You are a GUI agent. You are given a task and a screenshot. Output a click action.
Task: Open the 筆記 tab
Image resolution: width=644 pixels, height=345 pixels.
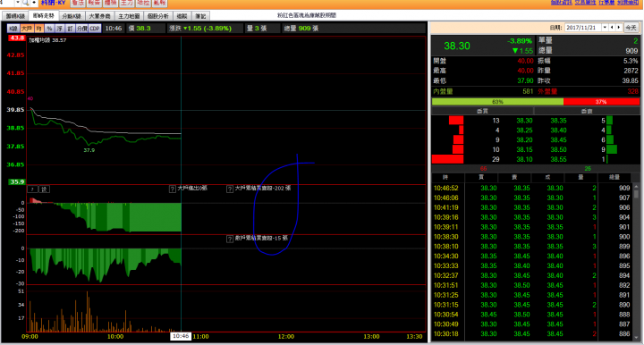pyautogui.click(x=200, y=16)
